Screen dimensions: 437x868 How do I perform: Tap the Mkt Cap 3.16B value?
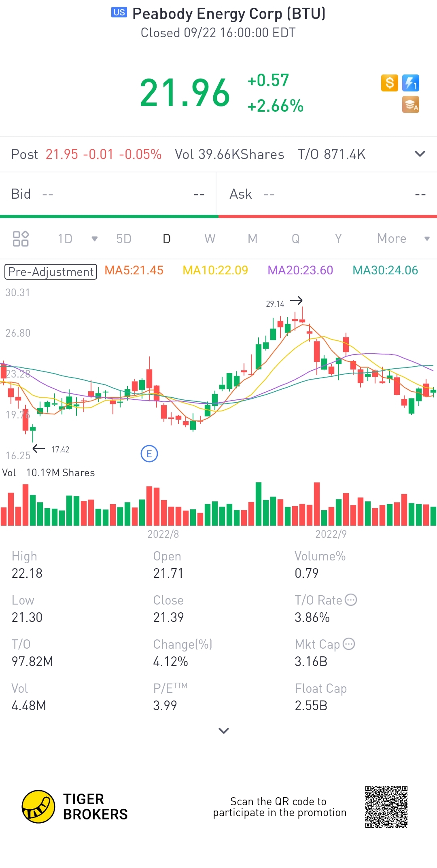point(311,662)
